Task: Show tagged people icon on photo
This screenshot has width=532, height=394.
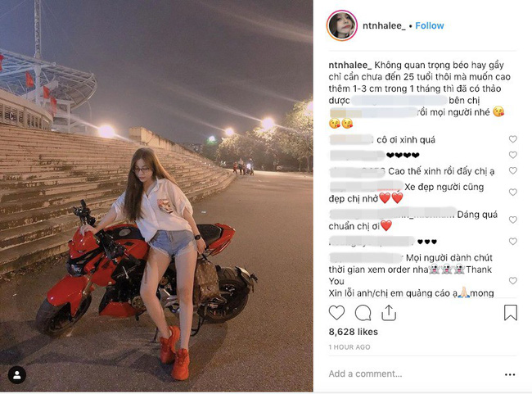Action: (17, 375)
